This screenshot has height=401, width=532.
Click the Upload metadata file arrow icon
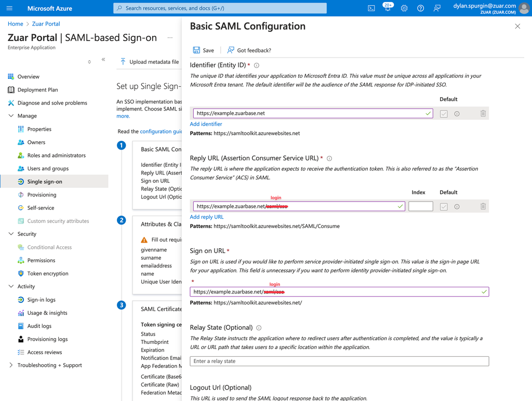123,62
